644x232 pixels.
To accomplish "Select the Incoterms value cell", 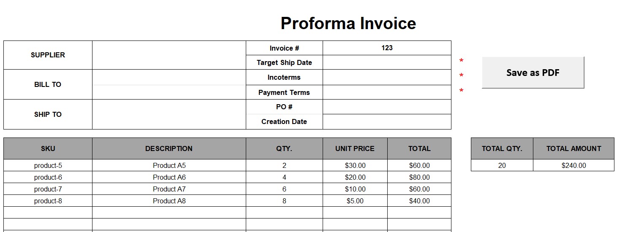I will point(387,77).
